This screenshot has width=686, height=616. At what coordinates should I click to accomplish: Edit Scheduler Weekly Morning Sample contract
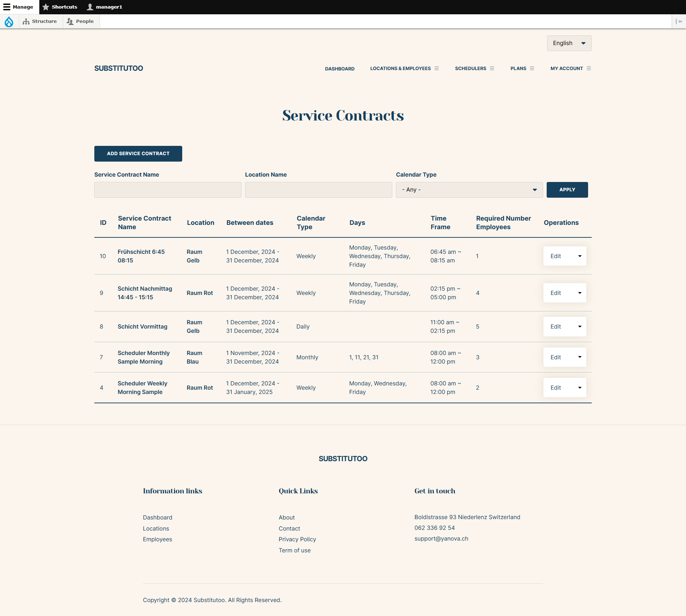[x=556, y=388]
